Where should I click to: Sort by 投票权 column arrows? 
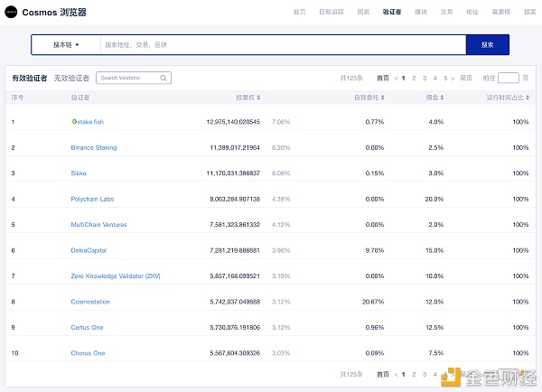tap(258, 98)
